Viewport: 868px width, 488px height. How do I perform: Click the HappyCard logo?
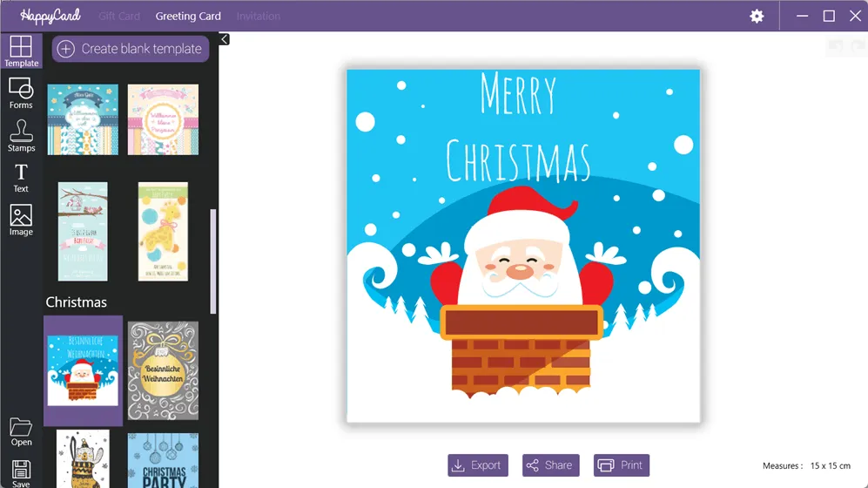click(50, 16)
